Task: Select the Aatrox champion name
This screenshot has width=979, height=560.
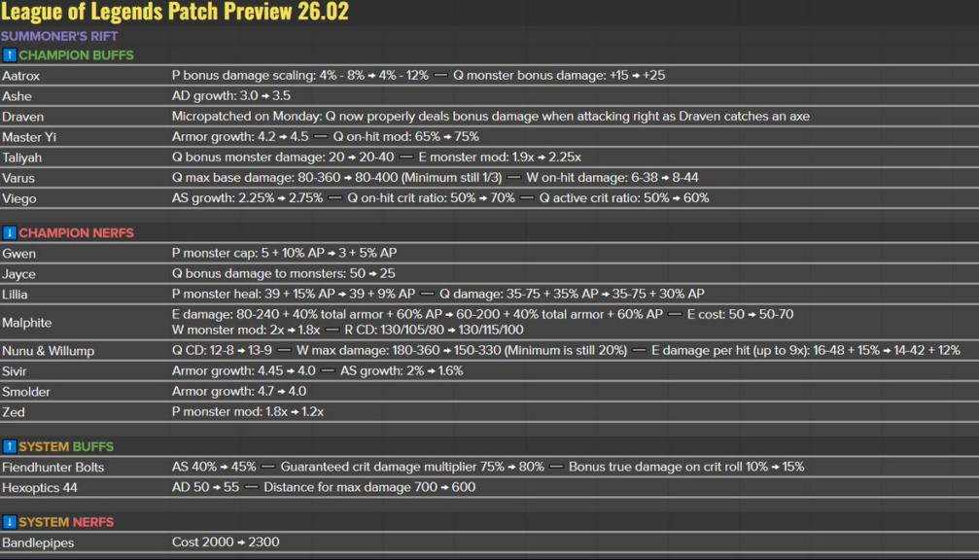Action: 20,76
